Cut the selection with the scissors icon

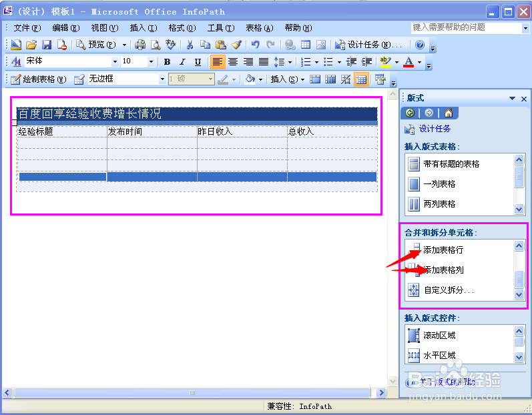(x=190, y=45)
